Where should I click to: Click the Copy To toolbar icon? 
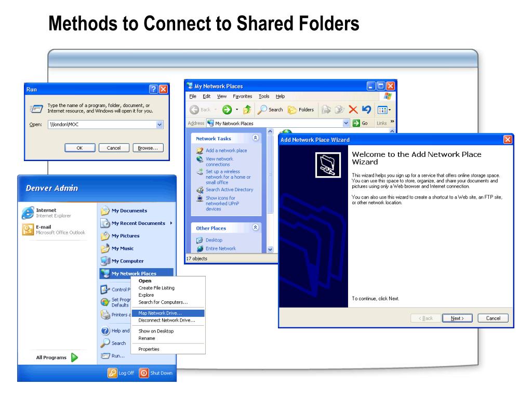[x=339, y=109]
